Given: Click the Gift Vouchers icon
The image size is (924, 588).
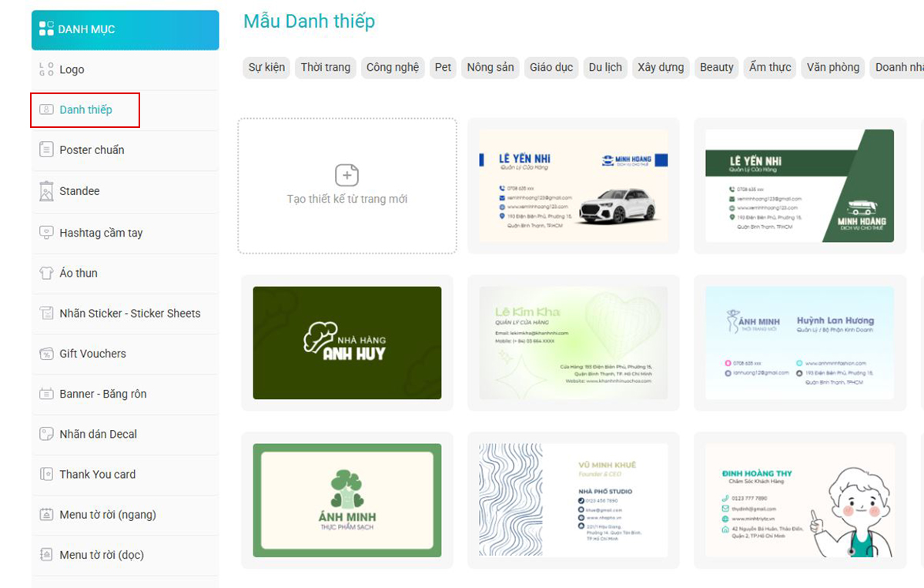Looking at the screenshot, I should pos(46,354).
